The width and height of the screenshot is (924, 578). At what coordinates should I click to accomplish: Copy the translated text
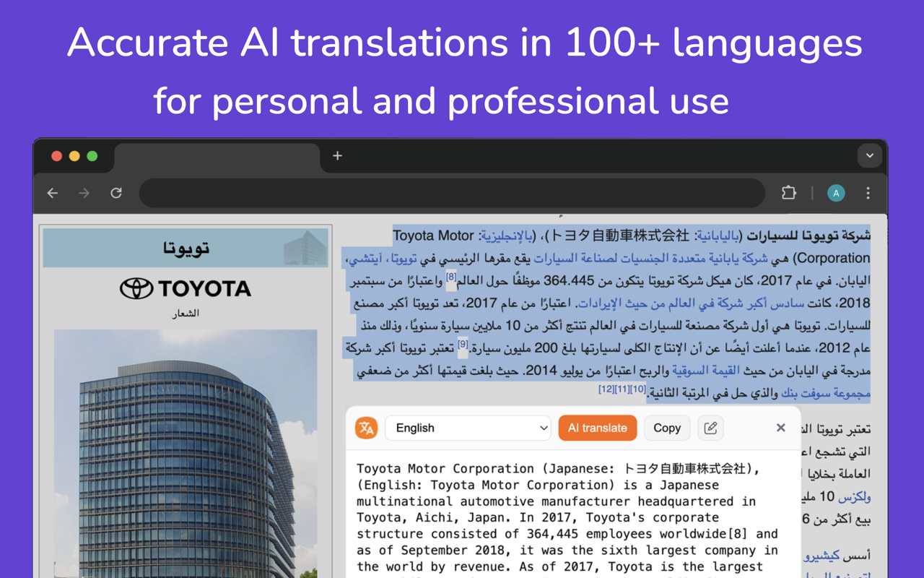pos(667,428)
